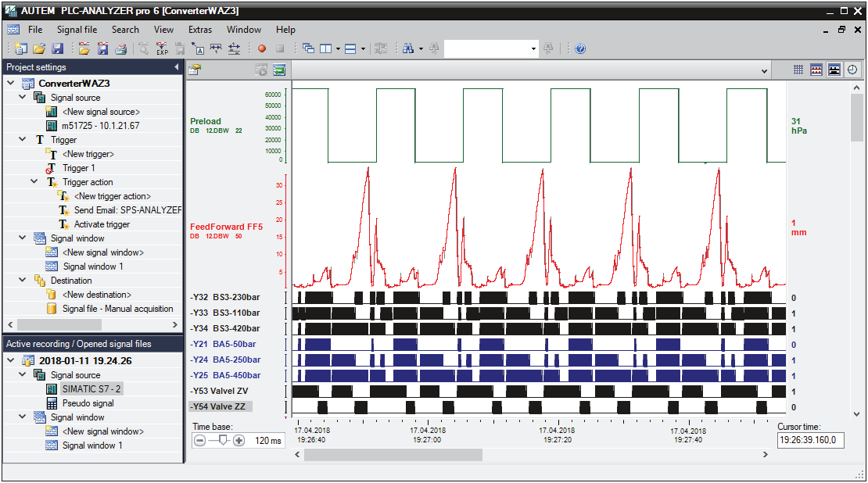Select the grid display icon above the chart
Screen dimensions: 868x483
[x=798, y=69]
